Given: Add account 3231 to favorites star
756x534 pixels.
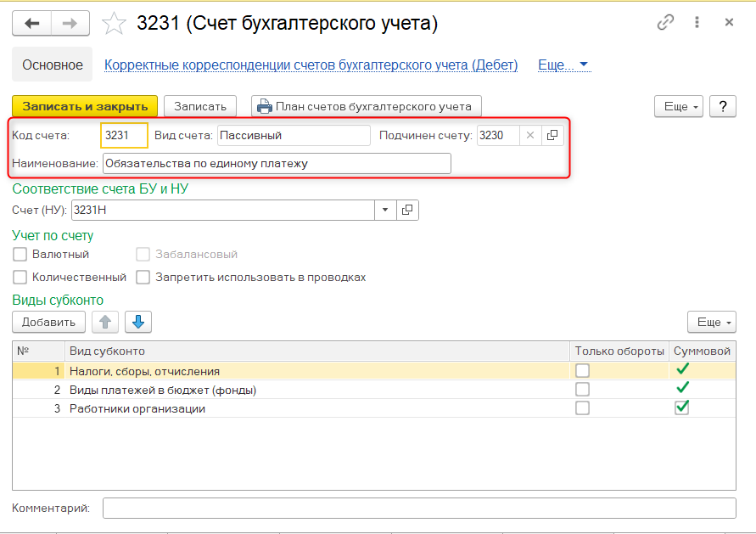Looking at the screenshot, I should coord(114,24).
